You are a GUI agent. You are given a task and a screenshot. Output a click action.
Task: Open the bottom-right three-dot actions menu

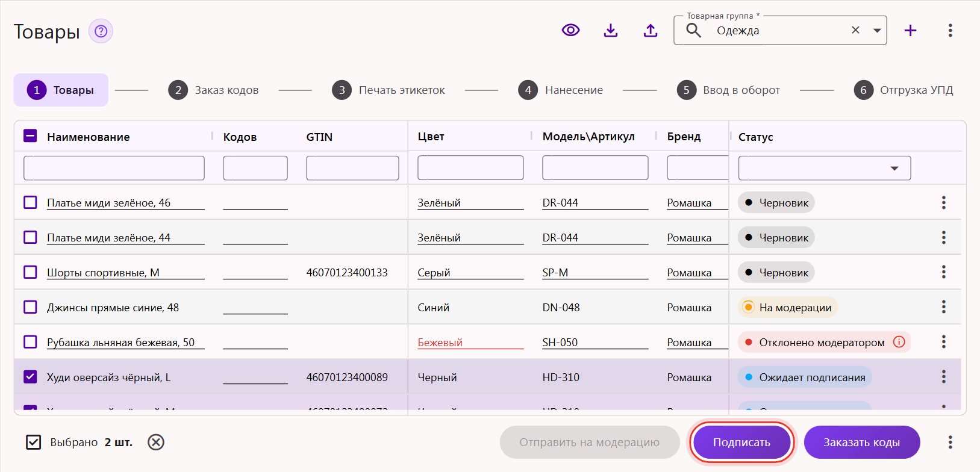coord(950,442)
